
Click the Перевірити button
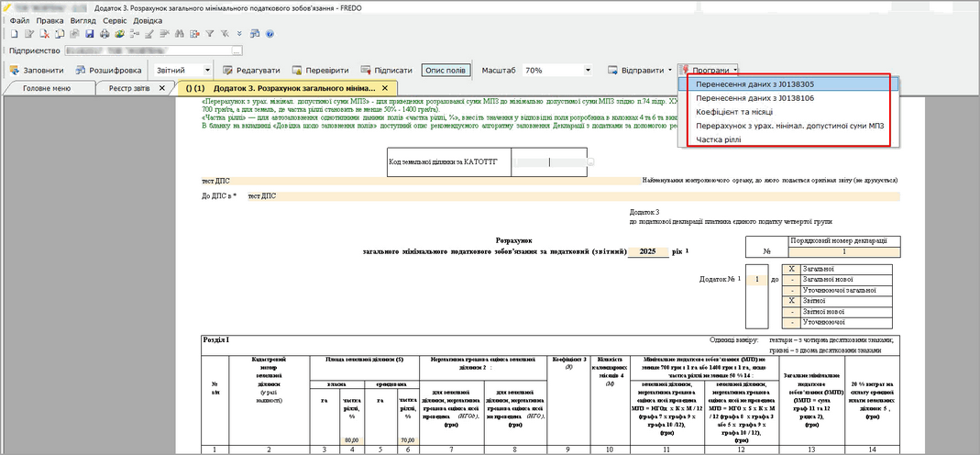tap(322, 70)
